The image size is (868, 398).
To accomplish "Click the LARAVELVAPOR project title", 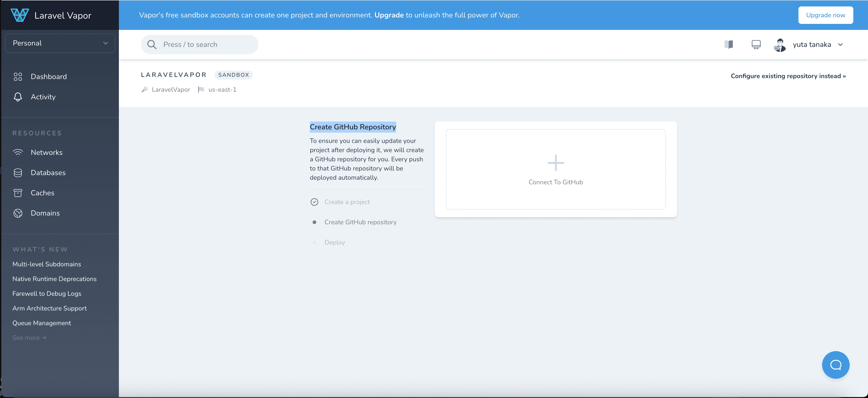I will (x=174, y=75).
